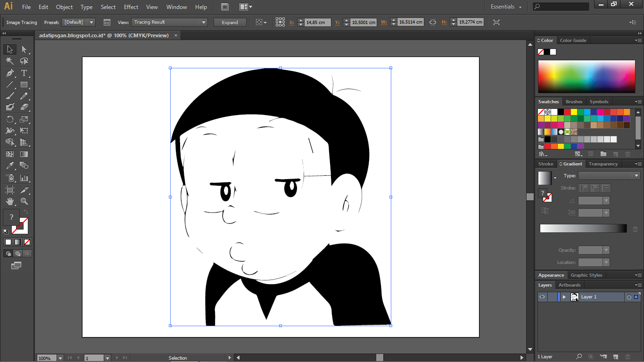The width and height of the screenshot is (644, 362).
Task: Click the Expand button
Action: click(230, 22)
